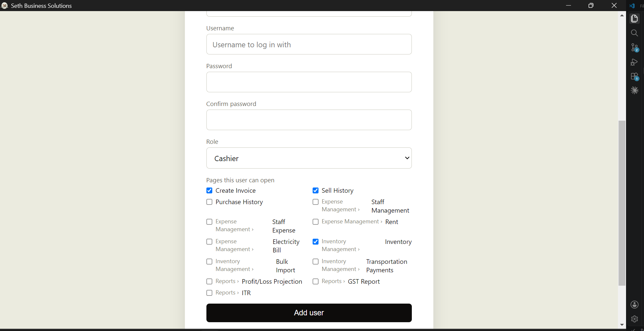
Task: Restore down the Seth Business Solutions window
Action: (x=591, y=6)
